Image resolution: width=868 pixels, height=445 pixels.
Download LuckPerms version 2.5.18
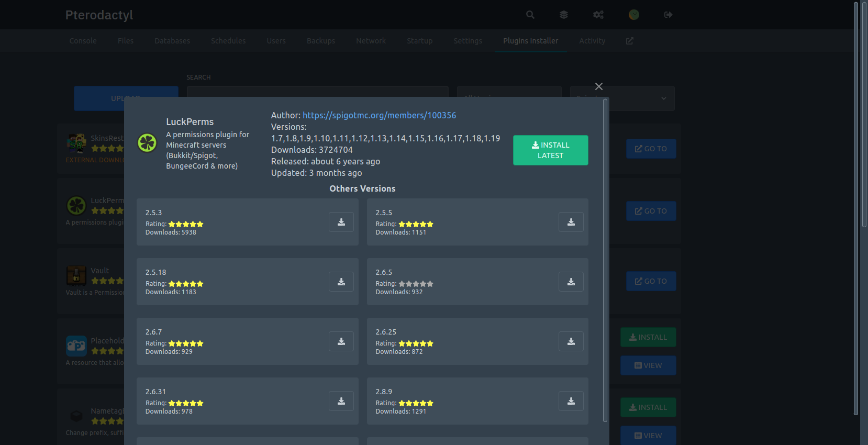point(341,282)
